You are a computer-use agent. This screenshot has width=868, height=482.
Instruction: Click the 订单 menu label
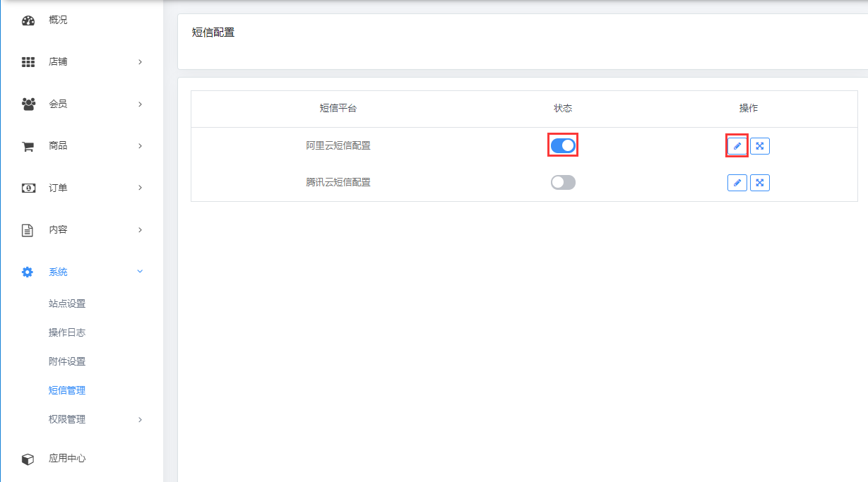[x=58, y=188]
